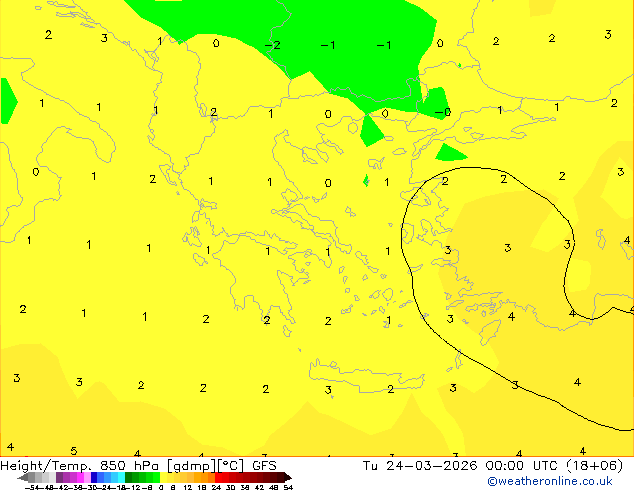
Task: Click the "54" label on color scale
Action: click(x=288, y=488)
